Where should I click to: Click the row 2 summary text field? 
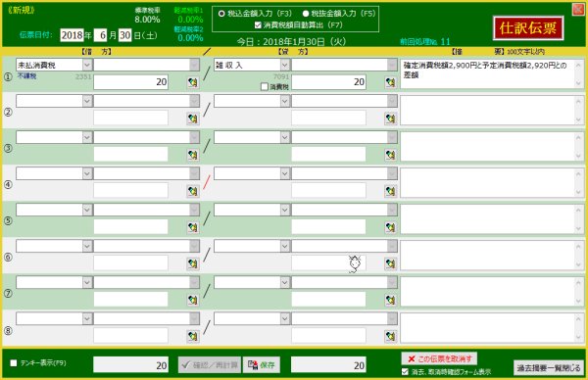(x=492, y=110)
